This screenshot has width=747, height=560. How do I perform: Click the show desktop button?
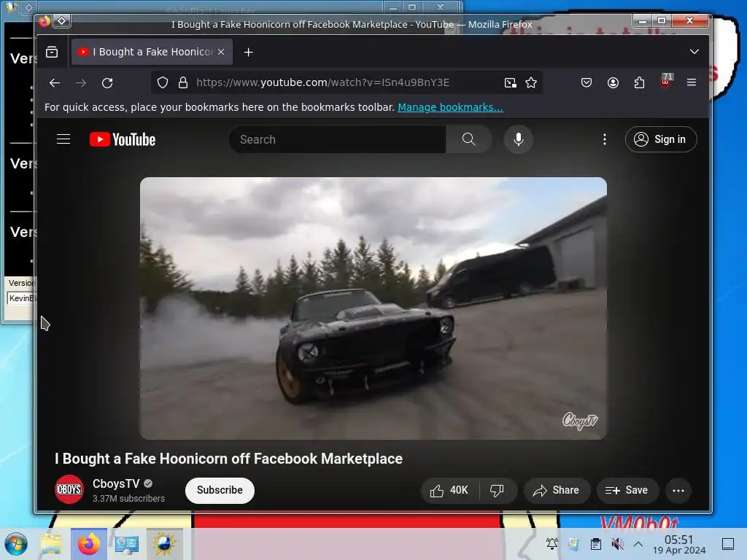[x=728, y=544]
